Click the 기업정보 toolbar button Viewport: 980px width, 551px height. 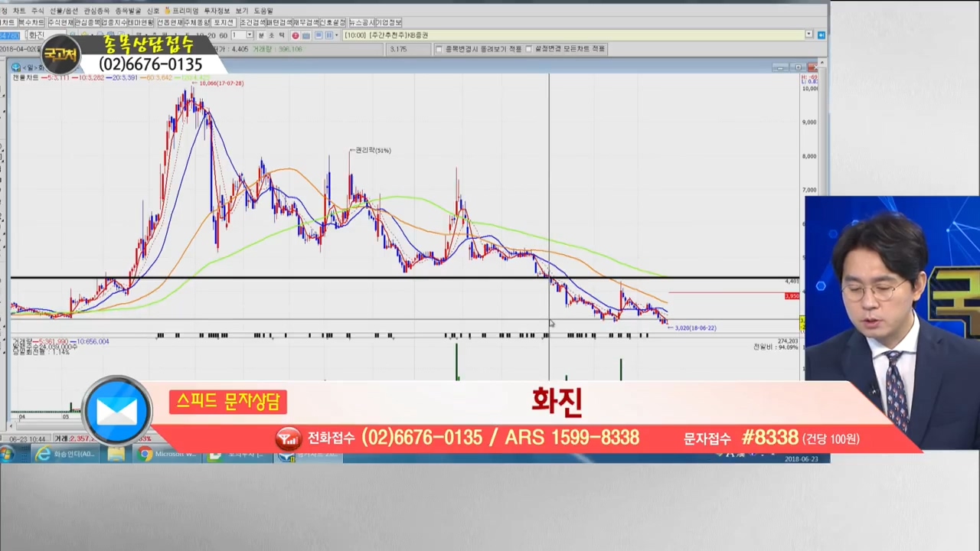click(388, 23)
